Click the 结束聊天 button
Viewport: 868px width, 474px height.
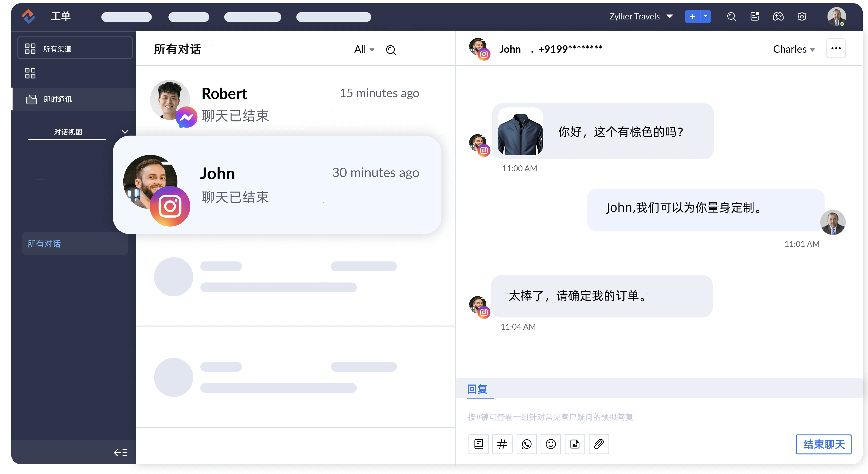(823, 444)
